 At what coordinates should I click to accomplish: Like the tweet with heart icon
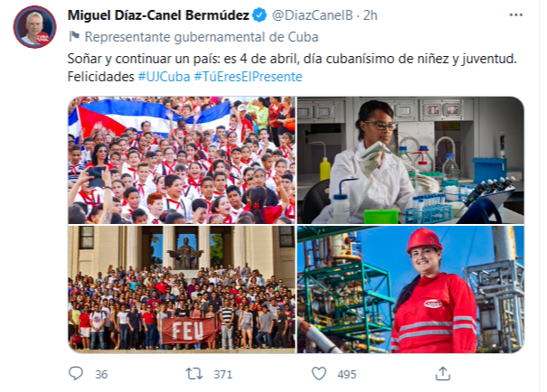(x=319, y=374)
